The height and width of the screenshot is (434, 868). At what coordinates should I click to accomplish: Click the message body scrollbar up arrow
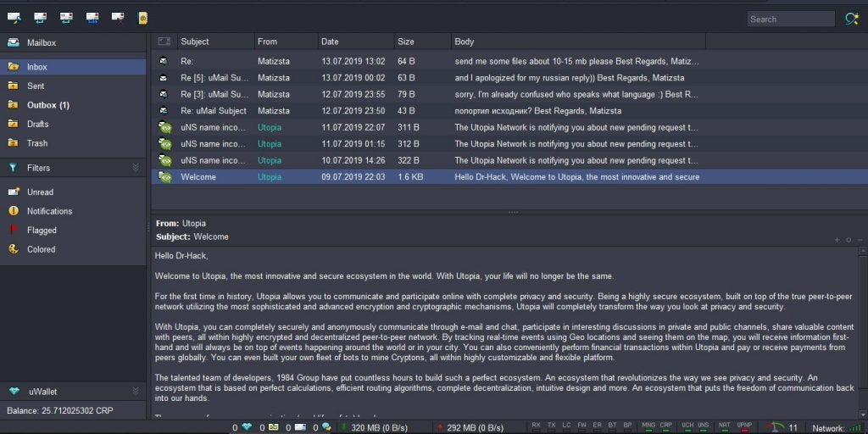coord(863,251)
